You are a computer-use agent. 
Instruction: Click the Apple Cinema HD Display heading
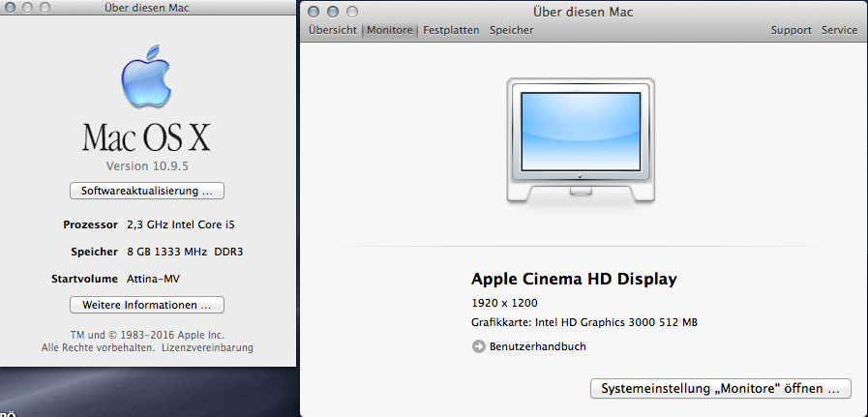click(x=574, y=279)
